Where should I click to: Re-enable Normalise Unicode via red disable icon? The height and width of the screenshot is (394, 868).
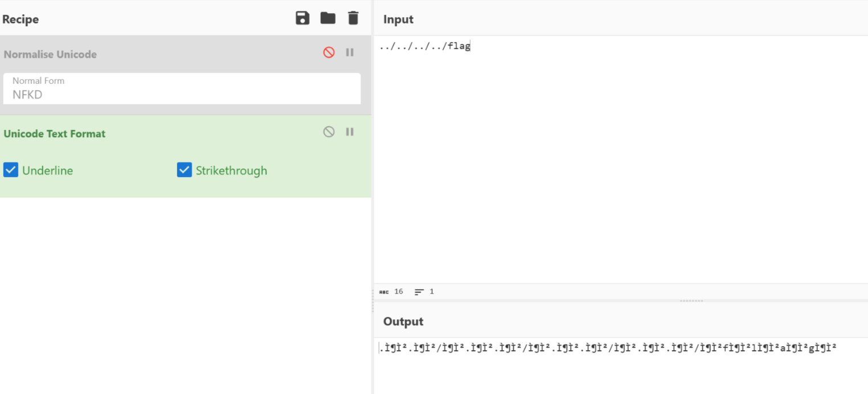click(329, 52)
